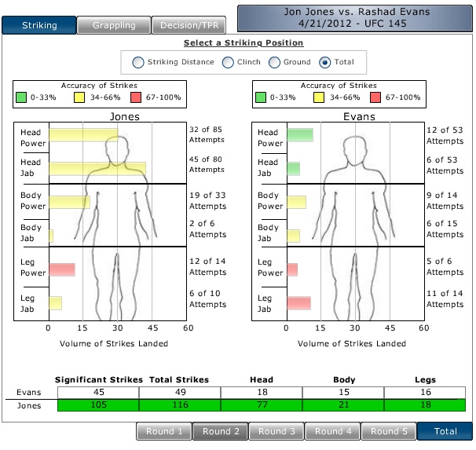Click Jones's Head Jab bar
Image resolution: width=476 pixels, height=450 pixels.
(97, 169)
